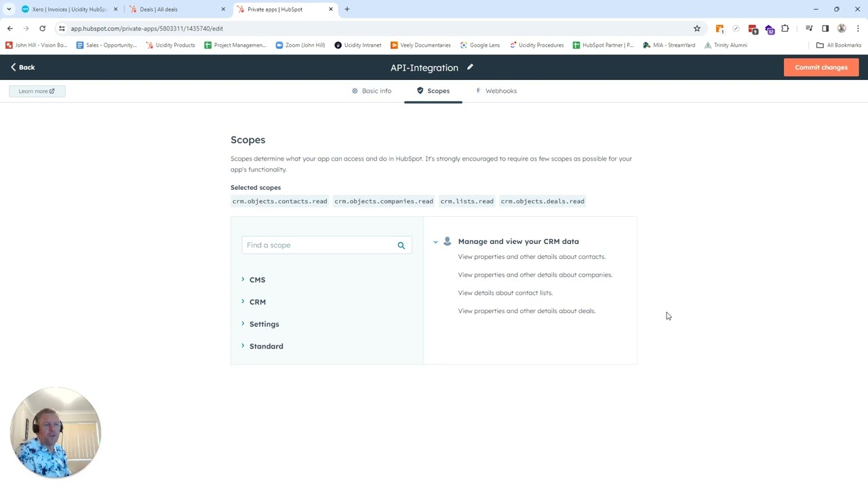The height and width of the screenshot is (488, 868).
Task: Click the shield icon on Scopes tab
Action: coord(420,90)
